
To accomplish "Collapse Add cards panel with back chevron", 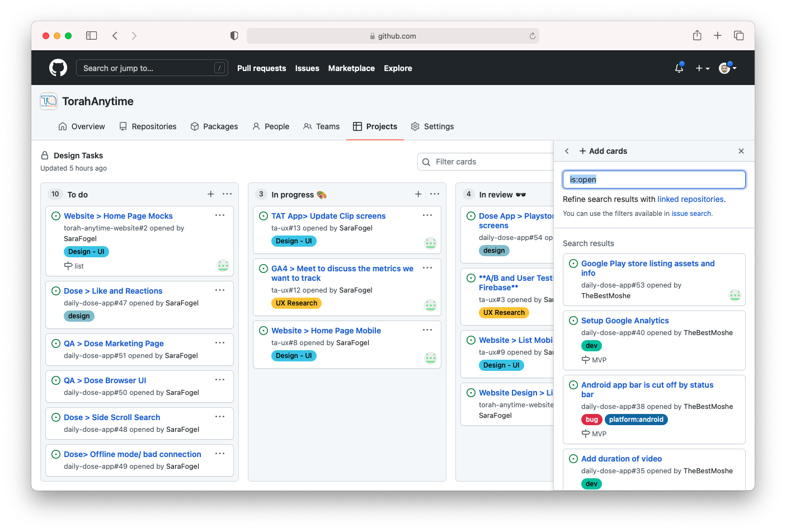I will click(567, 151).
